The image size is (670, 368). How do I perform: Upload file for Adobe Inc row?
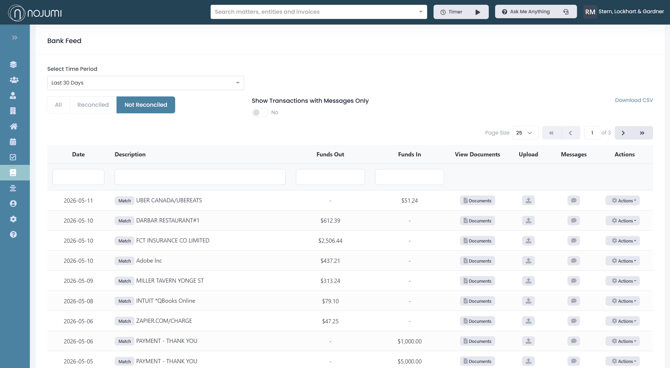coord(528,261)
